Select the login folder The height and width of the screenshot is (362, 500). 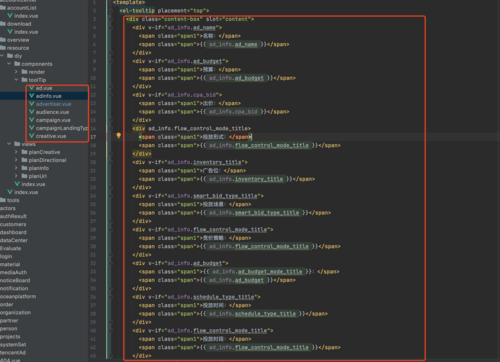(x=6, y=256)
